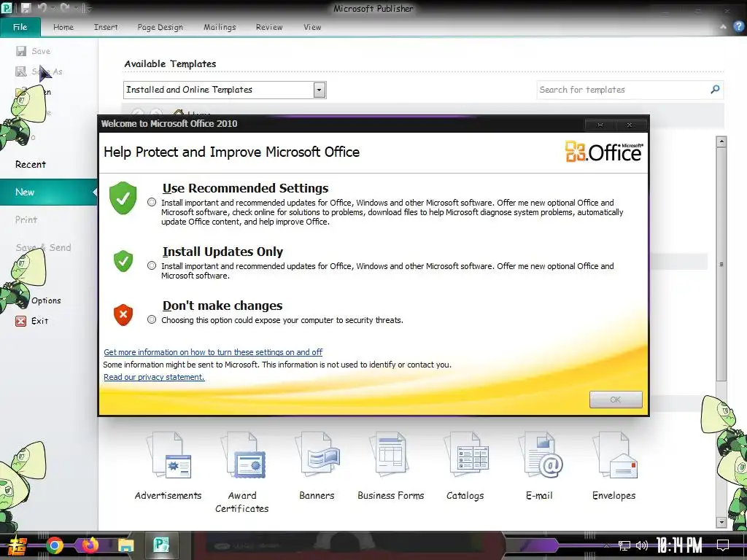This screenshot has height=560, width=747.
Task: Click the Office logo in the dialog
Action: (603, 152)
